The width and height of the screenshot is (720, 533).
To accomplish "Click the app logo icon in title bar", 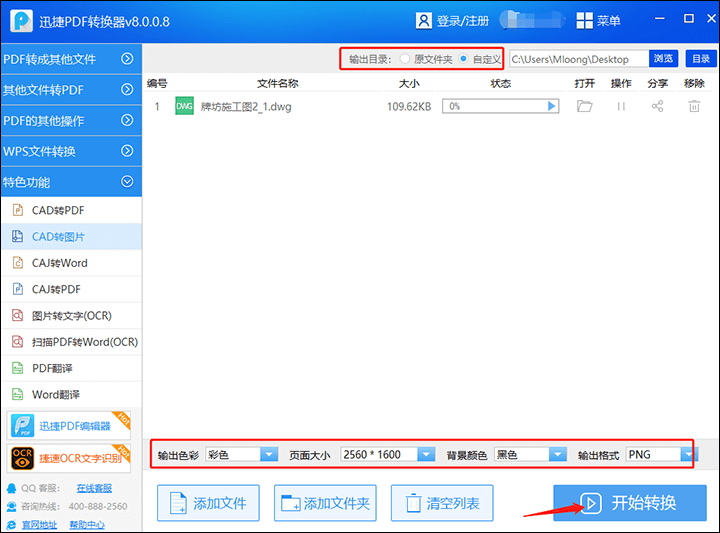I will [x=22, y=21].
